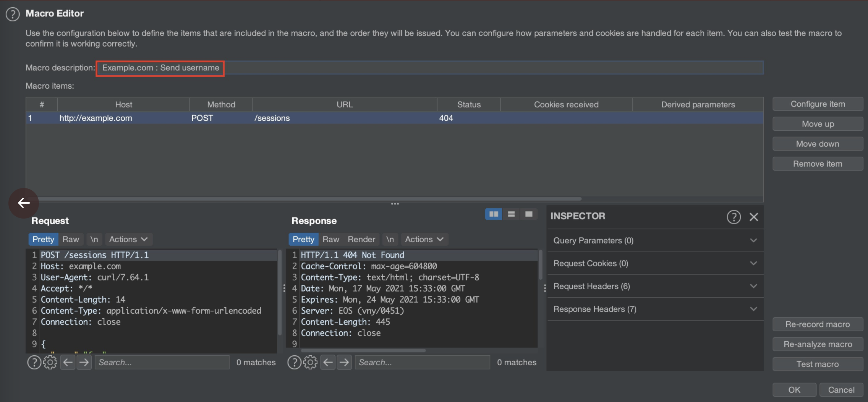Click the Response search field
This screenshot has width=868, height=402.
click(423, 362)
